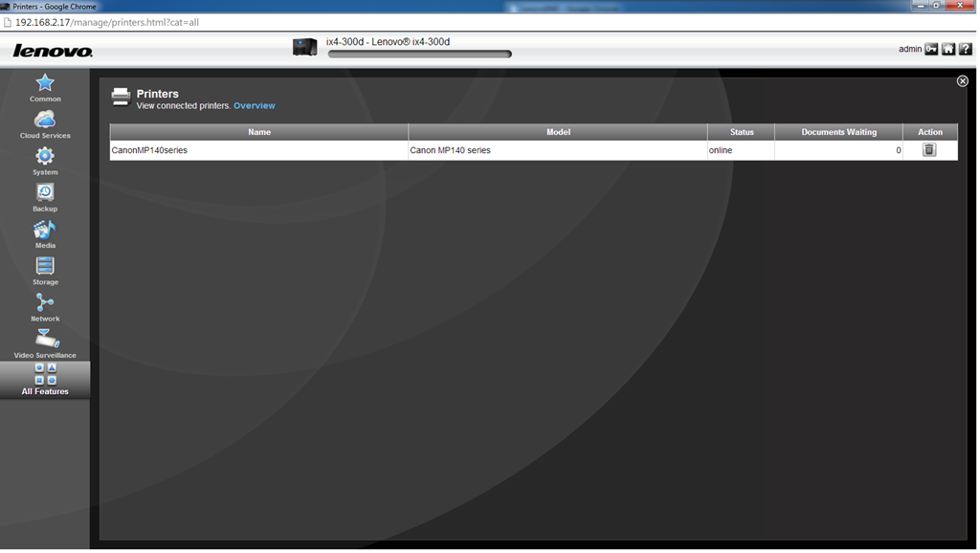Click the Home icon in header

pos(948,49)
